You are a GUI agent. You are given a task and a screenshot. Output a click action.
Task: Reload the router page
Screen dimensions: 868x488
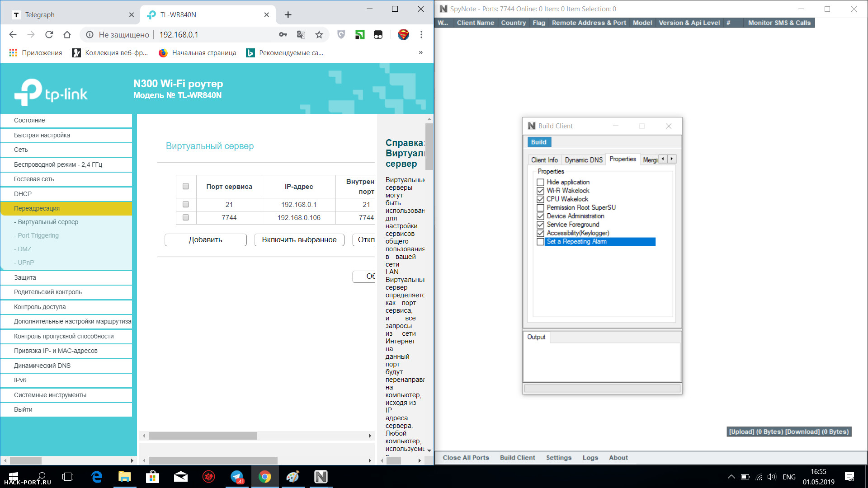click(x=49, y=35)
